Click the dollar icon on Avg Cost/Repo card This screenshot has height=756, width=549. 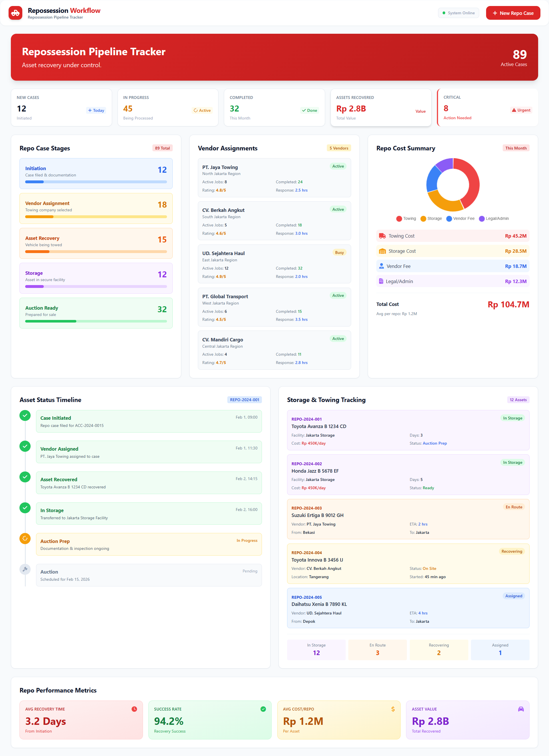click(393, 709)
